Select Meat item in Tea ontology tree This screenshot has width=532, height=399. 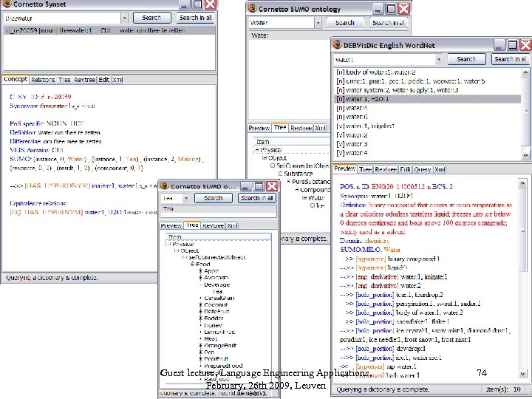tap(211, 338)
